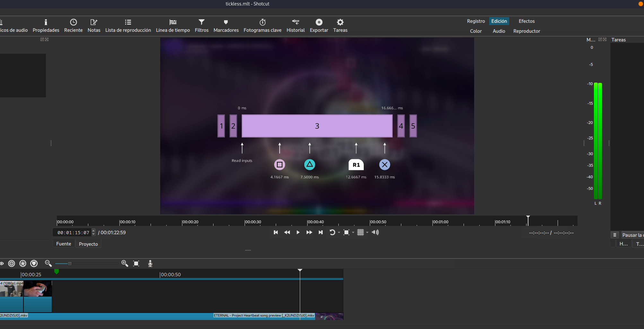Click the timeline zoom slider handle
The width and height of the screenshot is (644, 329).
(x=70, y=263)
